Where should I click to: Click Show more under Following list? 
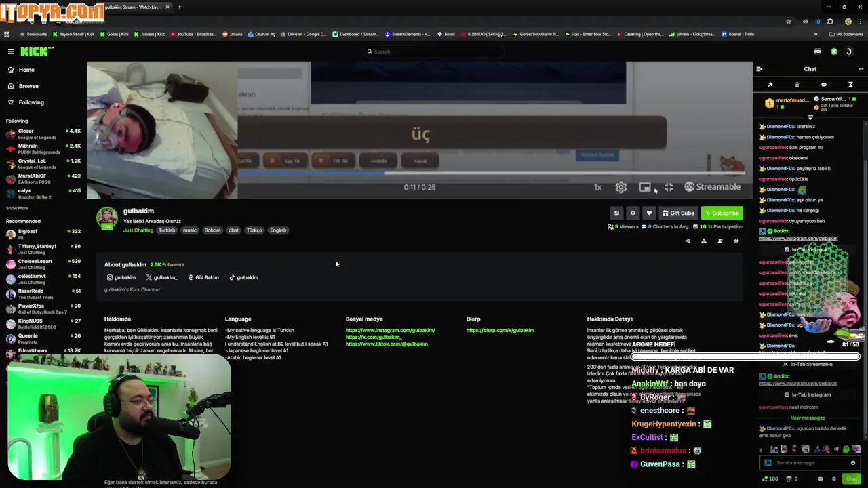17,208
